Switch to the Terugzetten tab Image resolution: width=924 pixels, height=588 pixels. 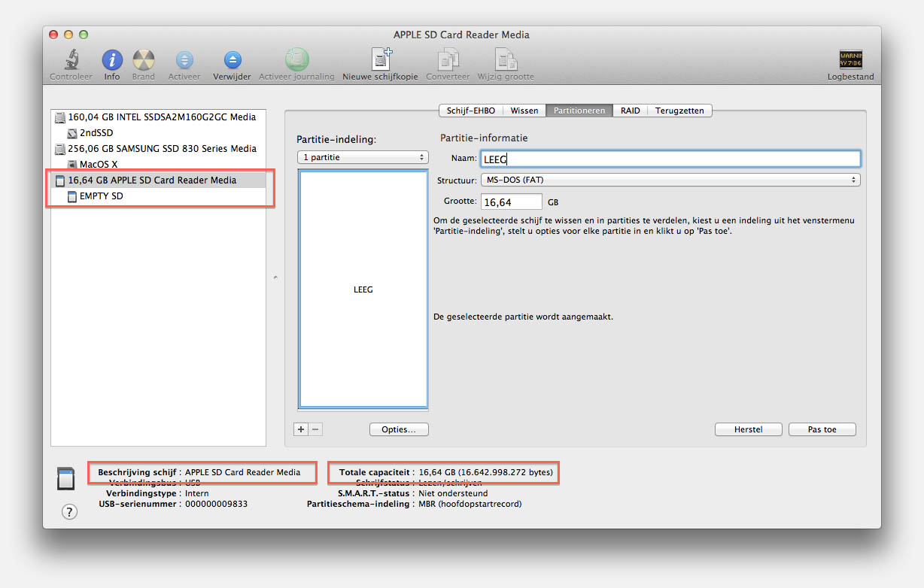679,111
